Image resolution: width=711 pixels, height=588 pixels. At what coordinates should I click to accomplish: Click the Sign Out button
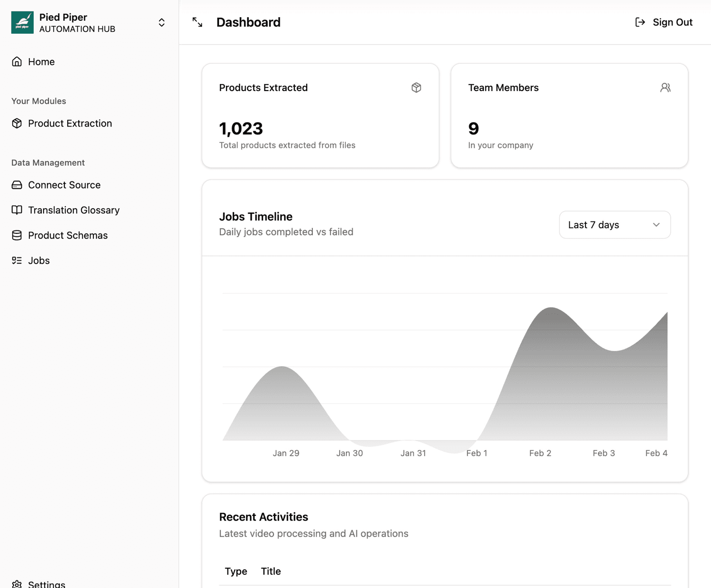pos(673,22)
